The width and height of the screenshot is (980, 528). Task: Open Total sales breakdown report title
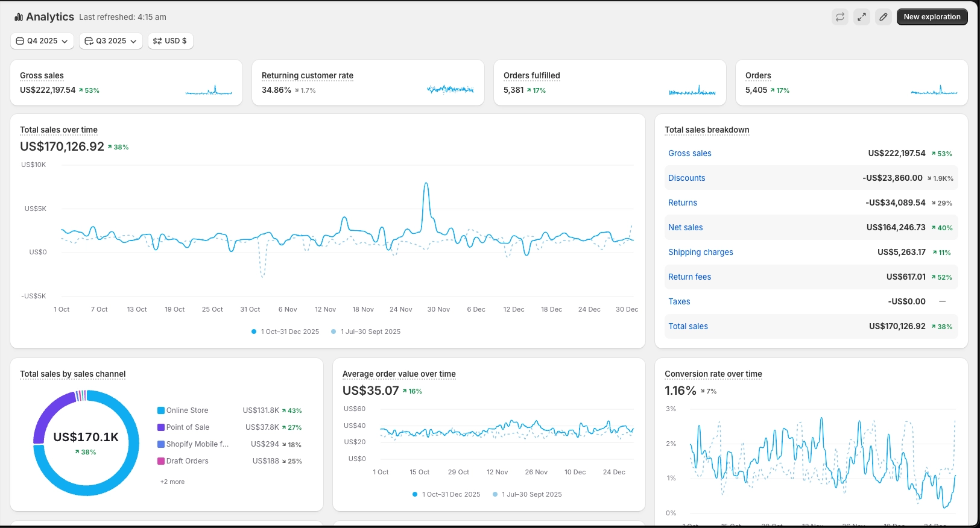(707, 130)
